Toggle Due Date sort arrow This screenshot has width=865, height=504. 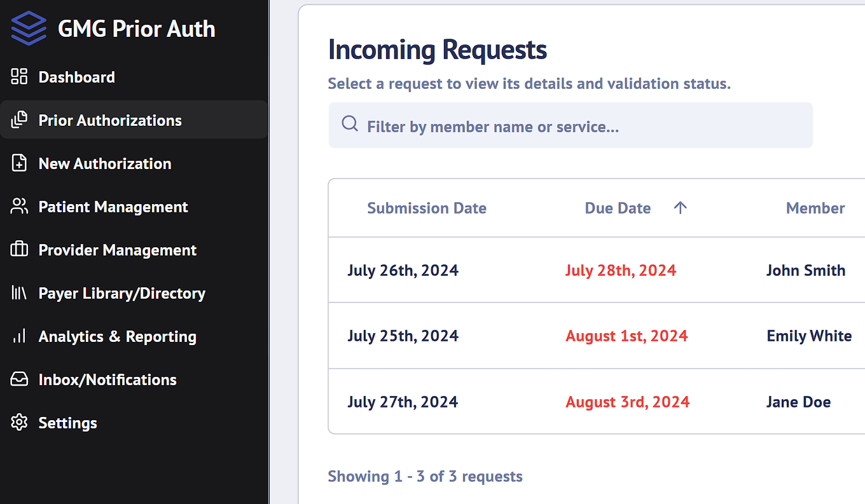click(681, 208)
